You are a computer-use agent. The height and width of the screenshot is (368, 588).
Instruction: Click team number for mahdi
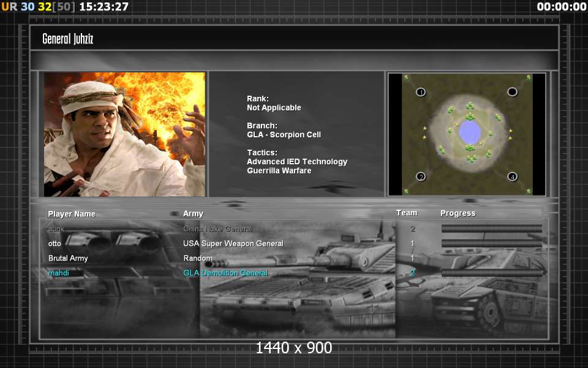pyautogui.click(x=412, y=273)
